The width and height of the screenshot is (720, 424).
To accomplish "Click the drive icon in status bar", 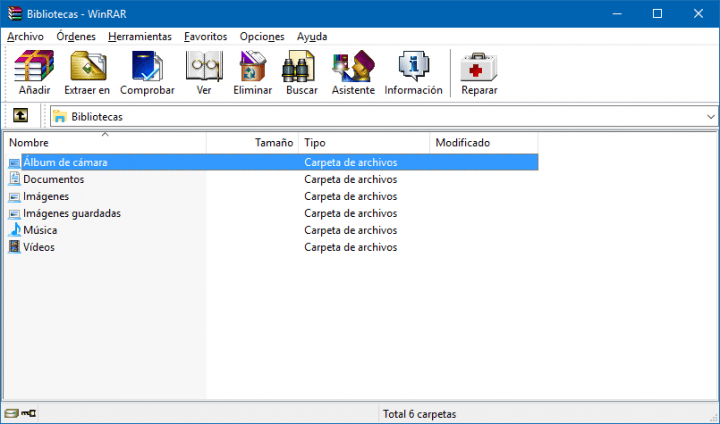I will (x=11, y=413).
